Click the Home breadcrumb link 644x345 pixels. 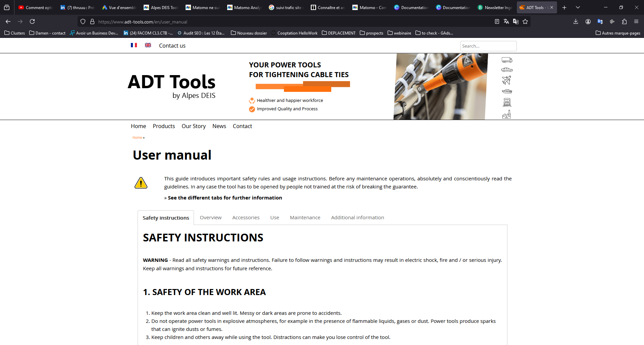pyautogui.click(x=137, y=137)
